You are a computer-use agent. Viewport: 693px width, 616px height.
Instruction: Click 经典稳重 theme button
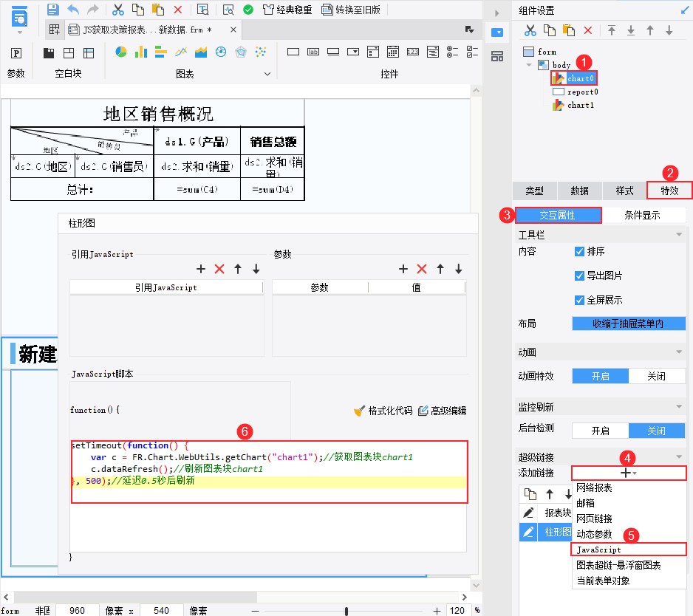click(x=287, y=10)
